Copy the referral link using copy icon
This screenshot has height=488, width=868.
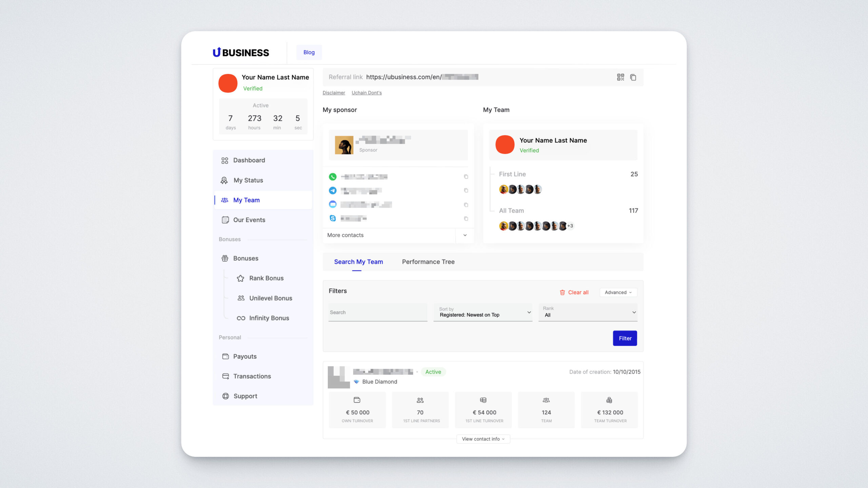(633, 77)
